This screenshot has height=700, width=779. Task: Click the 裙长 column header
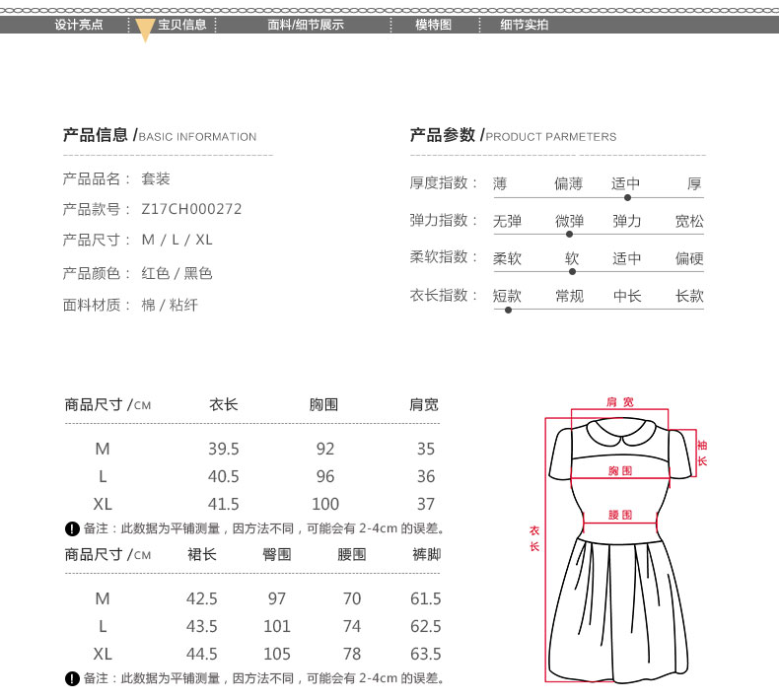(202, 554)
